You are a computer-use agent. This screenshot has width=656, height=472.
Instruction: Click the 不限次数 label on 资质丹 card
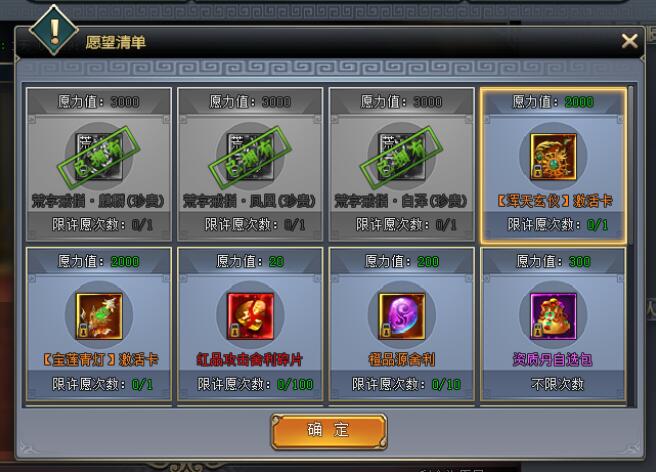[x=557, y=384]
